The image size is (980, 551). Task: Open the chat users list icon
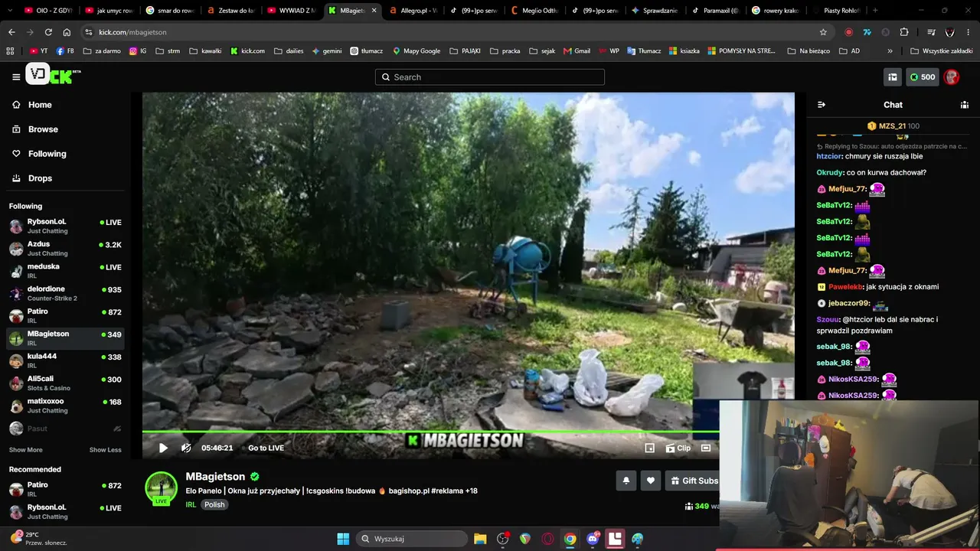(965, 105)
